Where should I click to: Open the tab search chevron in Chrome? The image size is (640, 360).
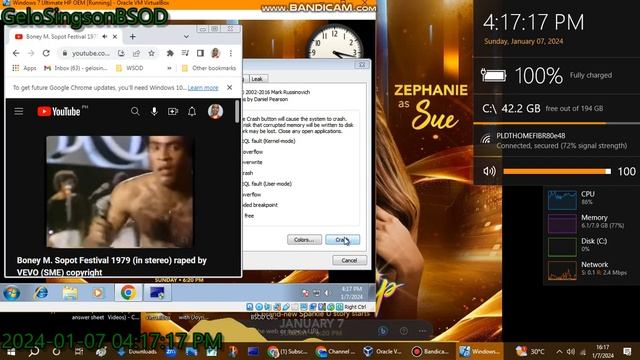[186, 37]
